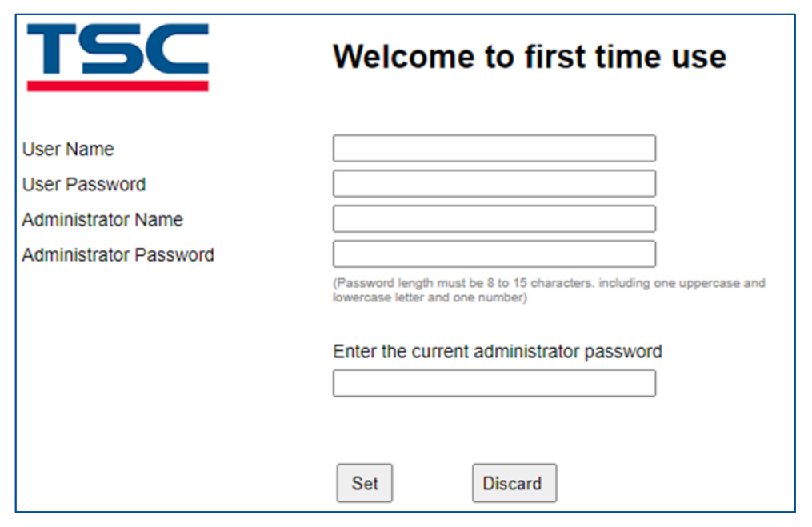Click the red stripe under the TSC logo
The width and height of the screenshot is (812, 527).
pos(118,85)
